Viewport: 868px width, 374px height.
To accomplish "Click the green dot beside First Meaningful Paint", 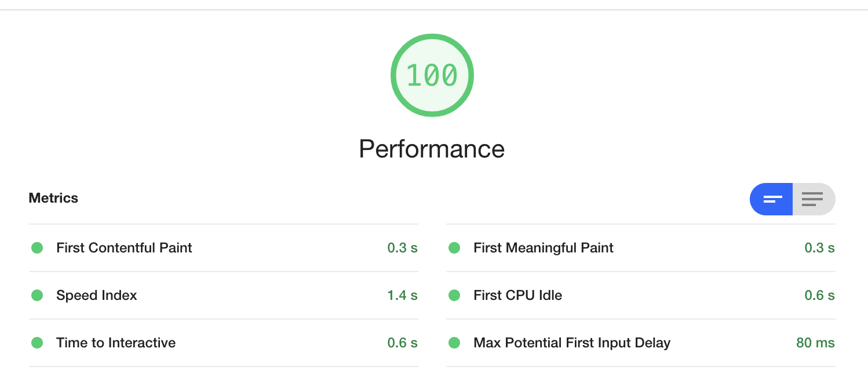I will tap(454, 248).
